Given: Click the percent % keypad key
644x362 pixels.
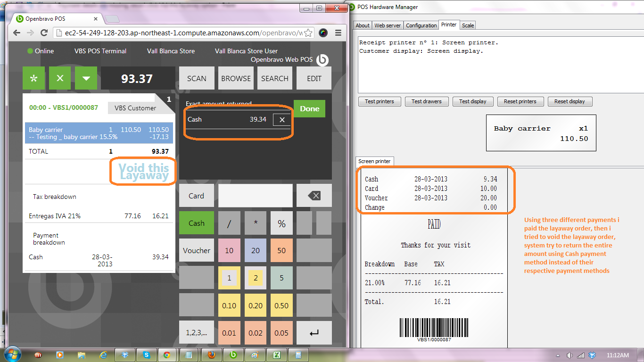Looking at the screenshot, I should coord(281,223).
